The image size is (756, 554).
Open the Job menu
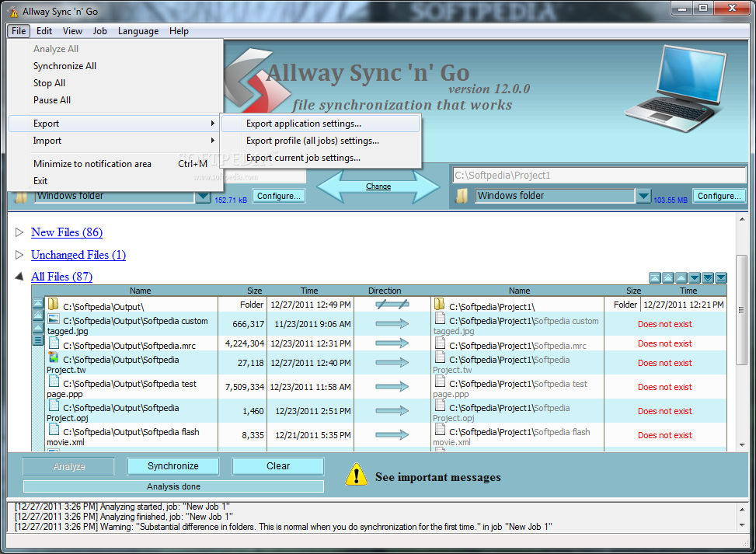pos(99,31)
